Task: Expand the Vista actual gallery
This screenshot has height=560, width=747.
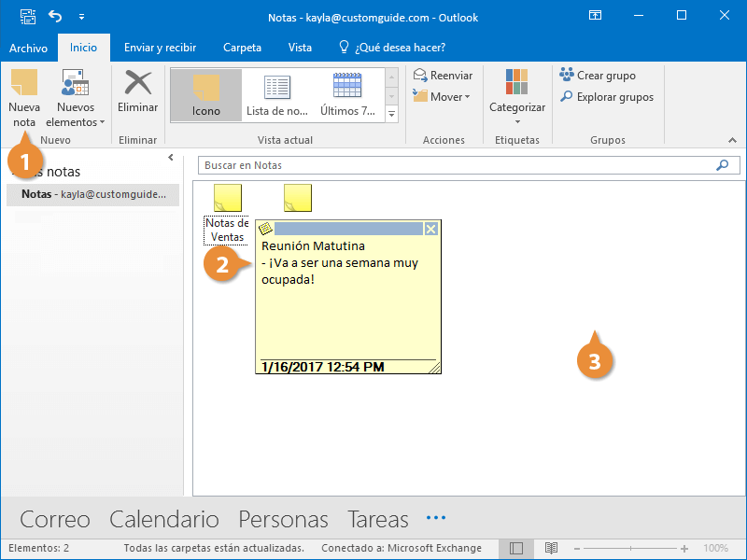Action: click(x=392, y=114)
